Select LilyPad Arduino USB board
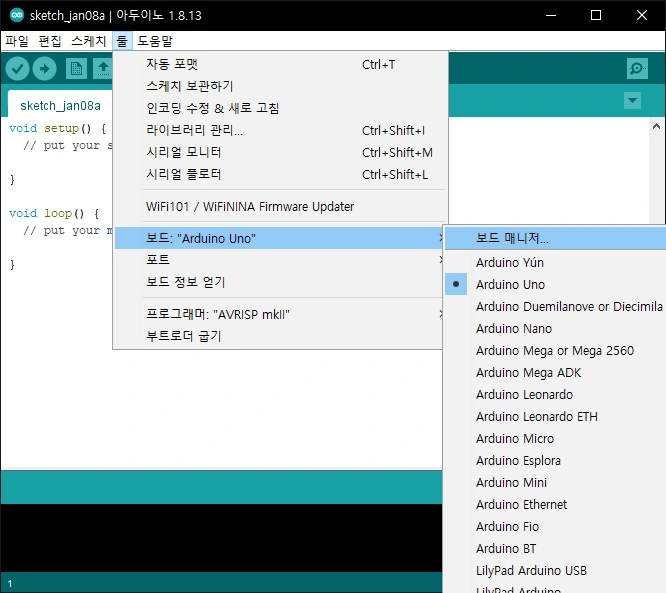 [555, 571]
